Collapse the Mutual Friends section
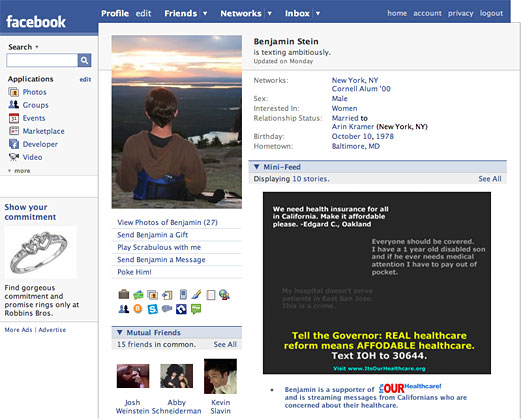Screen dimensions: 525x420 click(120, 332)
